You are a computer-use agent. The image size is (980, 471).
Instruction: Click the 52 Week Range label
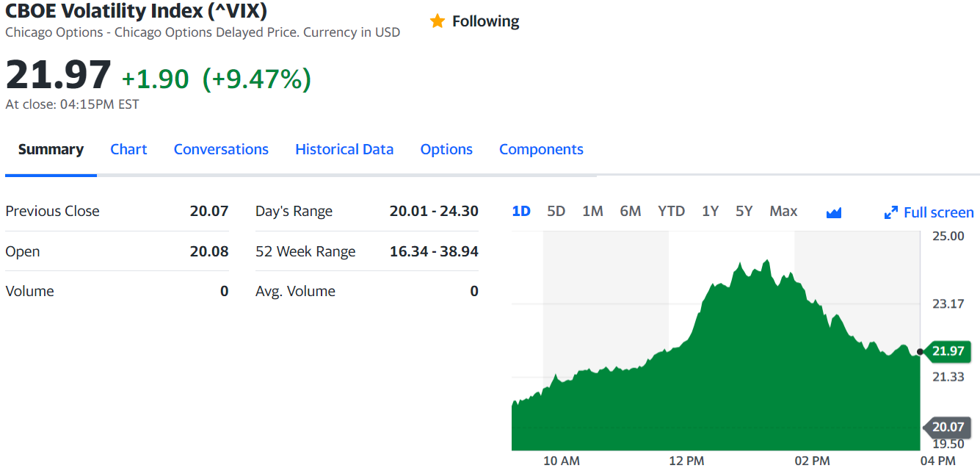305,251
